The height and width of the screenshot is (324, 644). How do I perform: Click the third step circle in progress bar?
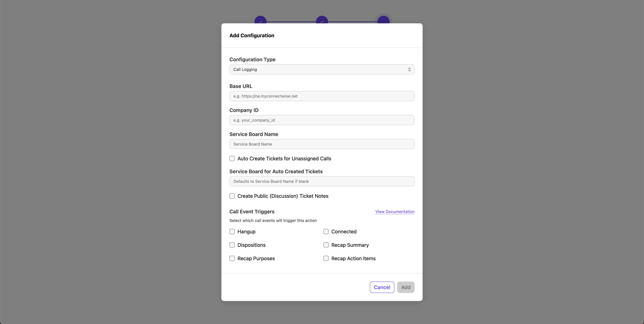[x=383, y=20]
